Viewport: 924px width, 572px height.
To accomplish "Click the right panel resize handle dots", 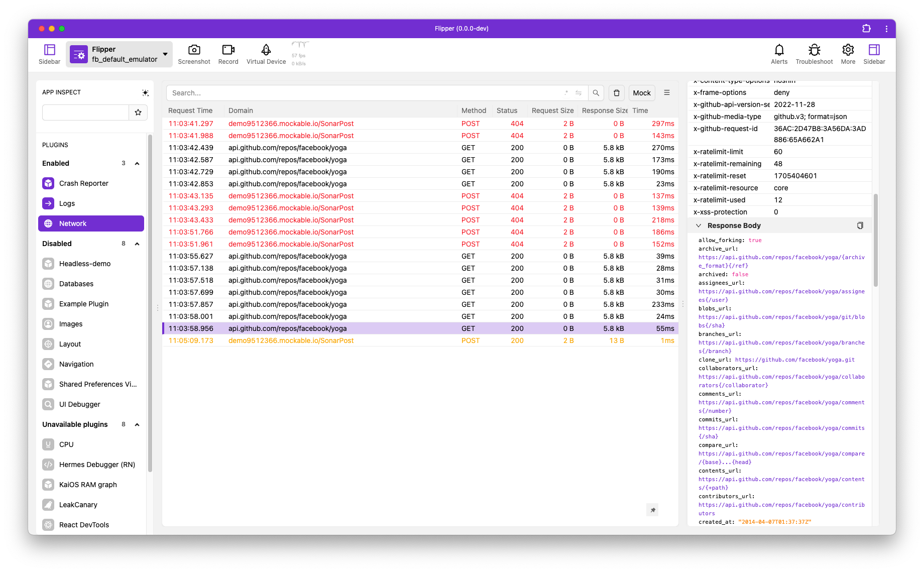I will tap(682, 304).
